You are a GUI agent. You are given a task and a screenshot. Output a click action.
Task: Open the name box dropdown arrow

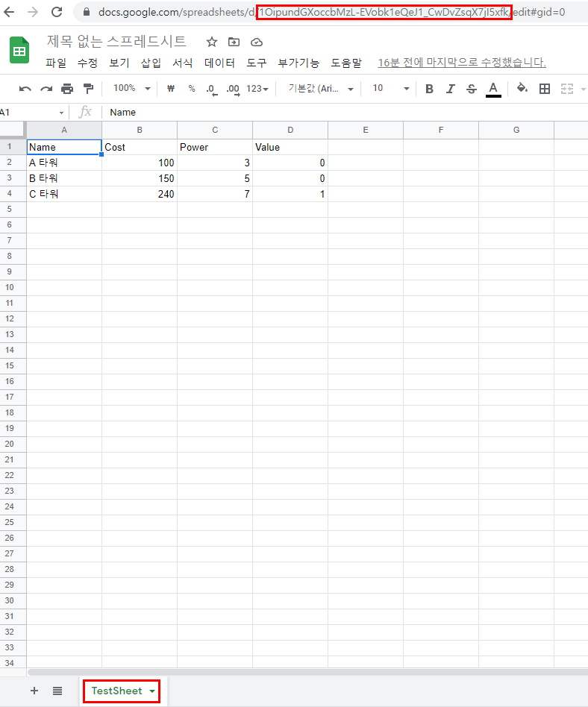pos(61,113)
